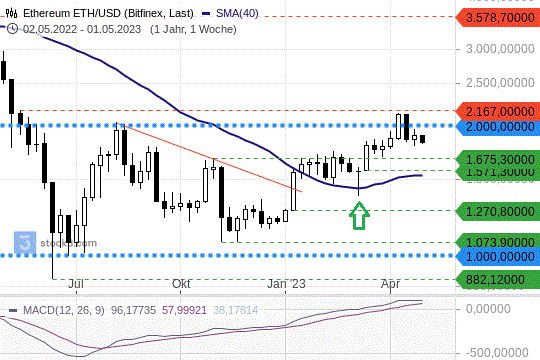Click the candlestick chart type icon

click(11, 13)
